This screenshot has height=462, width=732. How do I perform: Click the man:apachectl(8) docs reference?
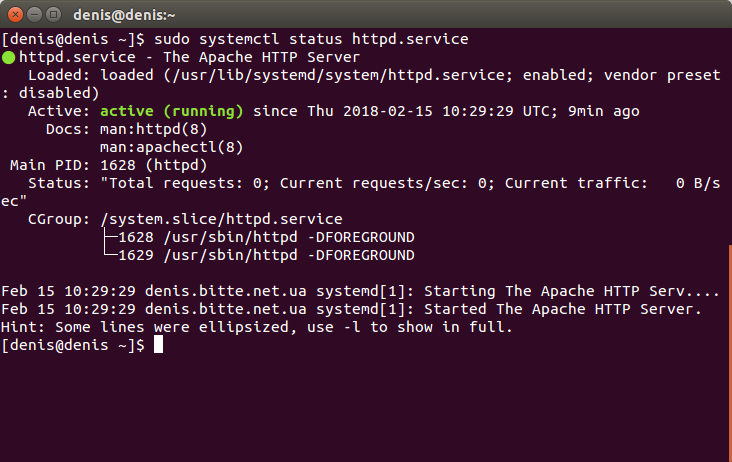pyautogui.click(x=172, y=147)
